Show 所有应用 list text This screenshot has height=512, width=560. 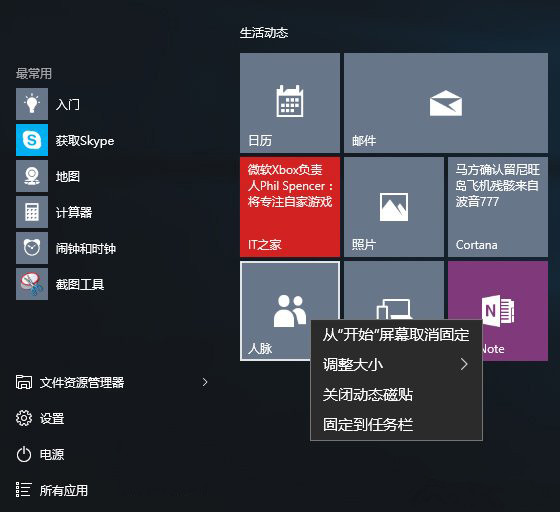(x=64, y=490)
